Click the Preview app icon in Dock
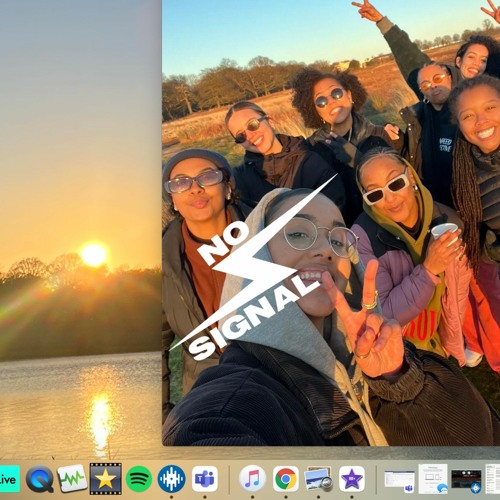The image size is (500, 500). click(319, 479)
